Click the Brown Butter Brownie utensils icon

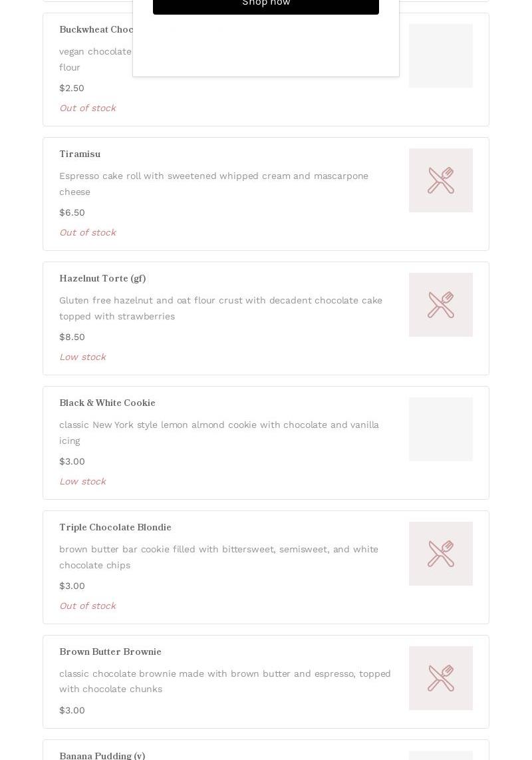(x=441, y=678)
